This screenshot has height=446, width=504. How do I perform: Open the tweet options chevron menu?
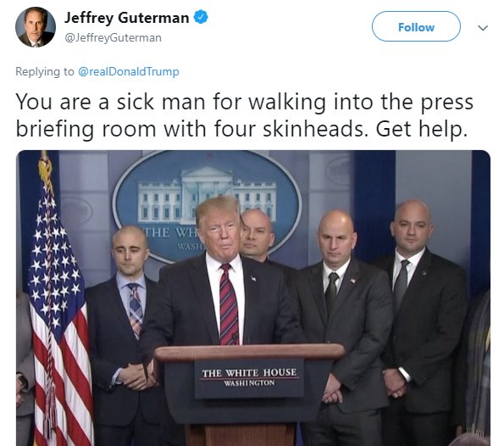point(483,28)
